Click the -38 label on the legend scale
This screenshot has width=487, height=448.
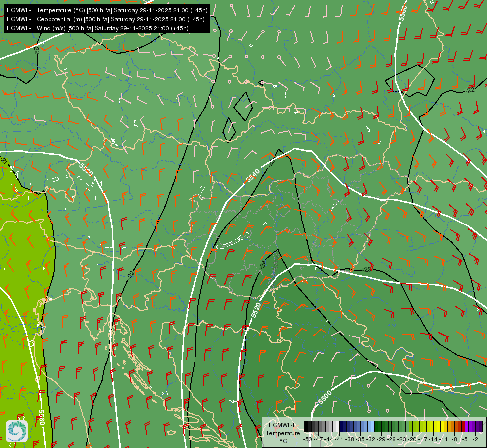click(x=349, y=439)
